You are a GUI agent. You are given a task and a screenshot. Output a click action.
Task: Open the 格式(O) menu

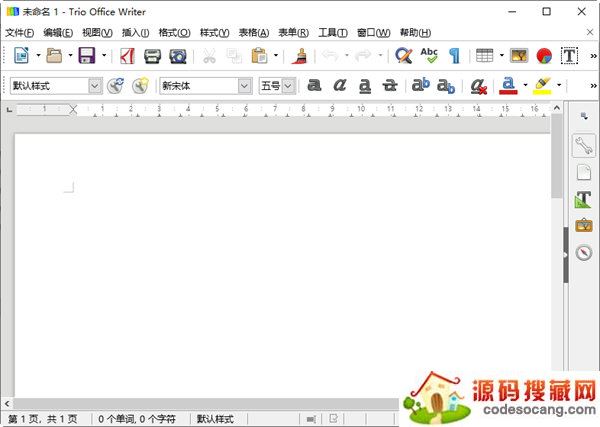(174, 33)
